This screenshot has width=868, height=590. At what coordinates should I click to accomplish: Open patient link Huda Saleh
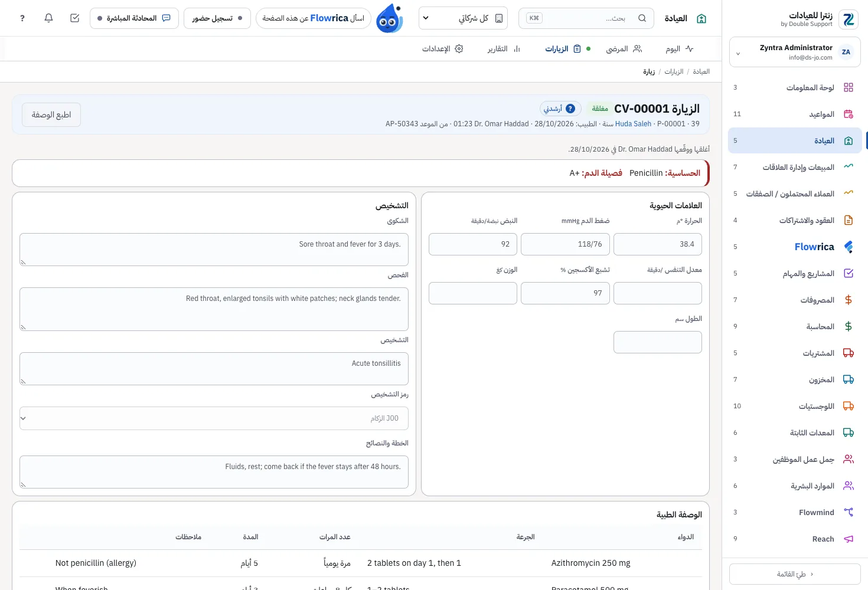click(633, 124)
